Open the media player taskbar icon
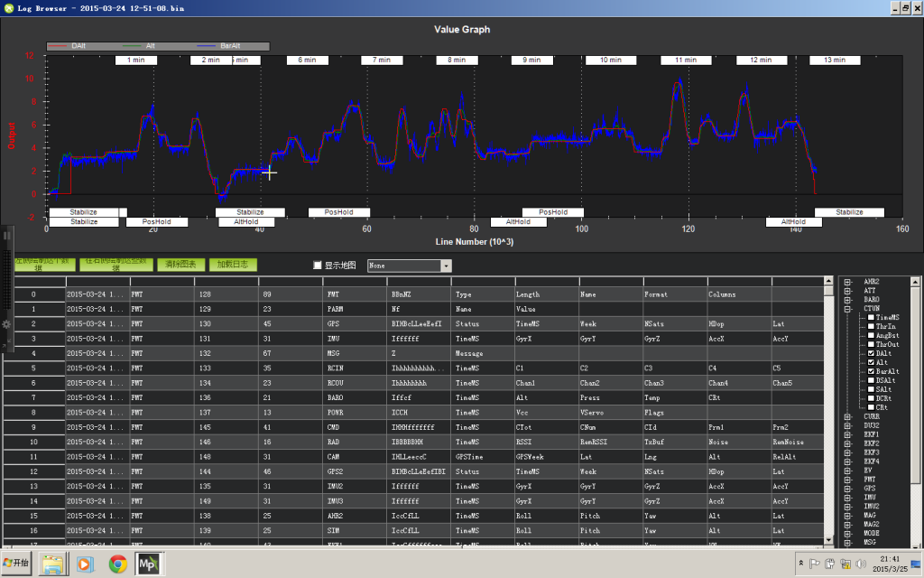 (x=84, y=564)
